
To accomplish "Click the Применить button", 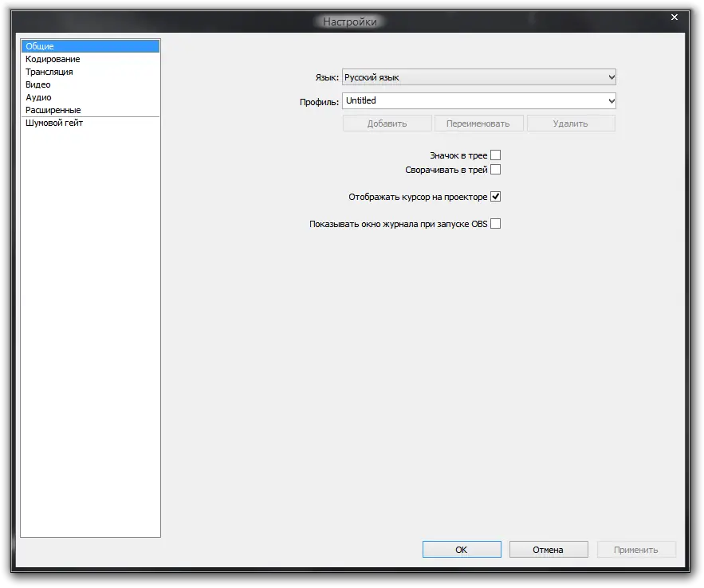I will click(636, 550).
